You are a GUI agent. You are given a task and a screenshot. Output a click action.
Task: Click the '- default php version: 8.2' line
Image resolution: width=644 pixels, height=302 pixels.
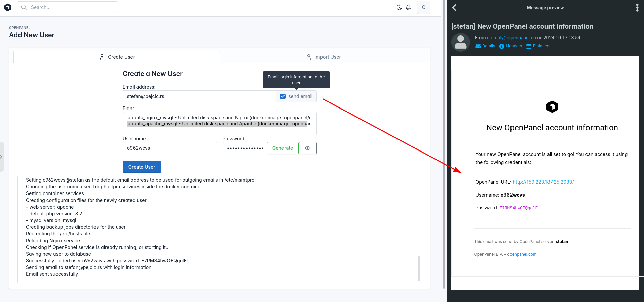(x=54, y=214)
